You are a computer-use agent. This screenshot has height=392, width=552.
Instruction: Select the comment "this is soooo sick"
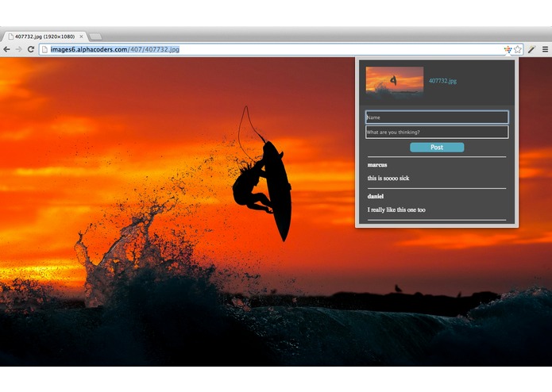(388, 179)
